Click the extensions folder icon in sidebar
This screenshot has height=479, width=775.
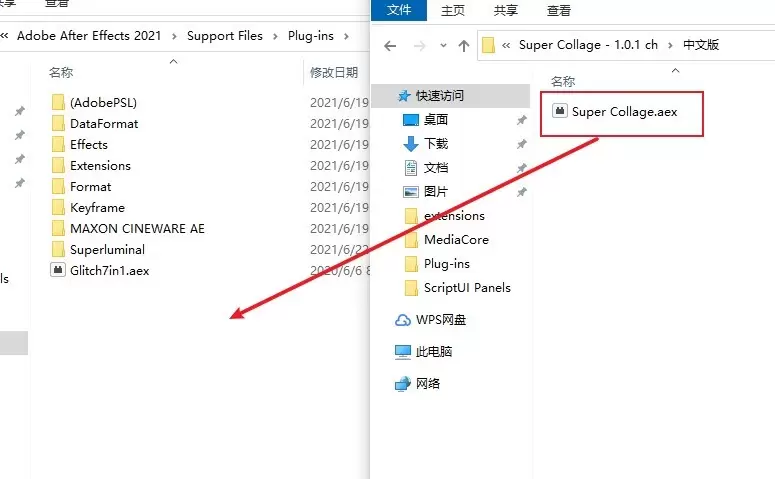tap(411, 216)
